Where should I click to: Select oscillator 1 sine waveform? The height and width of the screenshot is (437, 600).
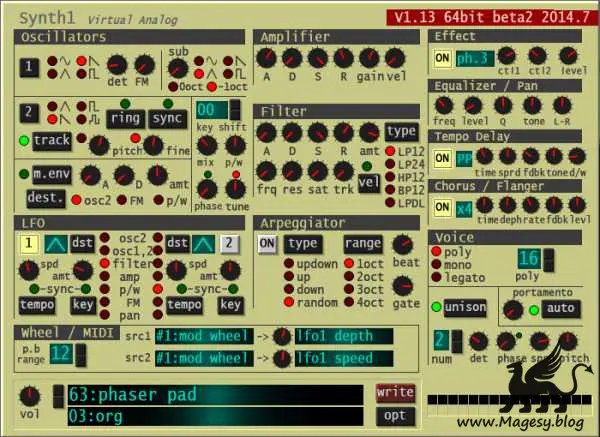tap(52, 61)
